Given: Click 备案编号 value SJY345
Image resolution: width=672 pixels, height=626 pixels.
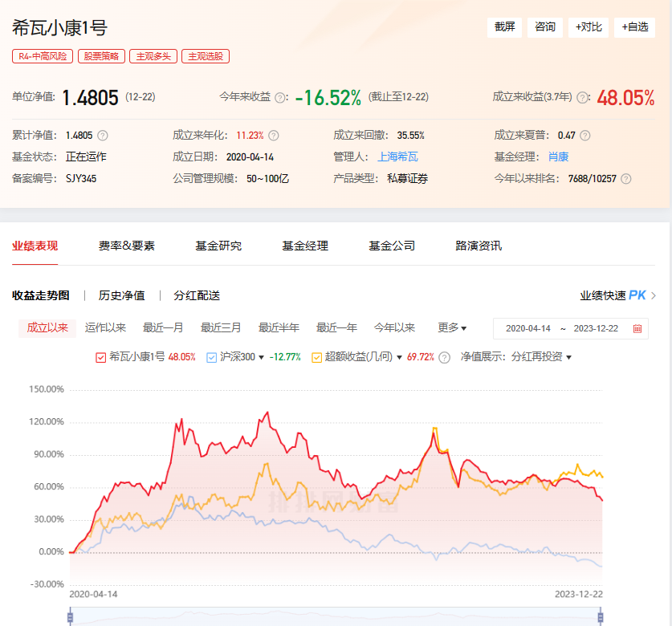Looking at the screenshot, I should point(81,179).
